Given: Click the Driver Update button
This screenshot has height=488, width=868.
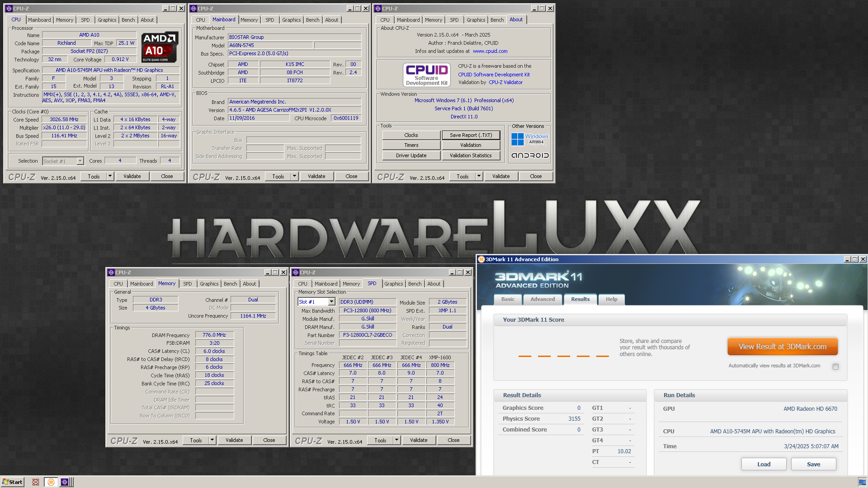Looking at the screenshot, I should (x=411, y=155).
